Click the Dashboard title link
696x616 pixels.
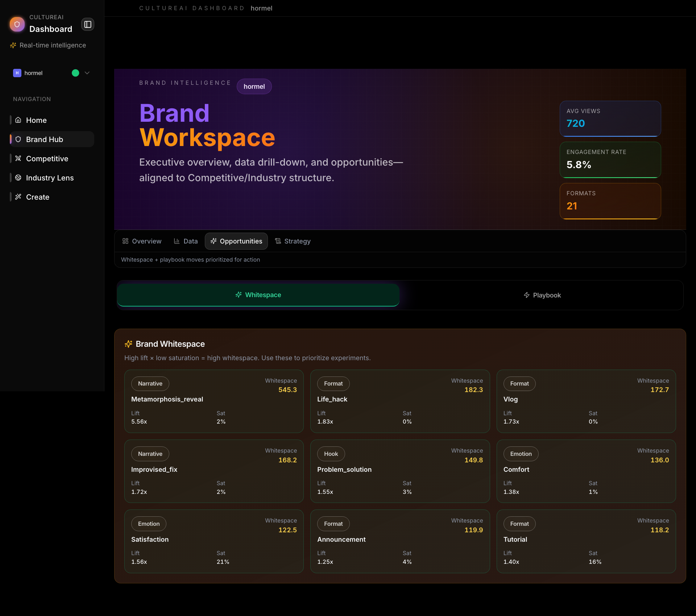coord(50,29)
